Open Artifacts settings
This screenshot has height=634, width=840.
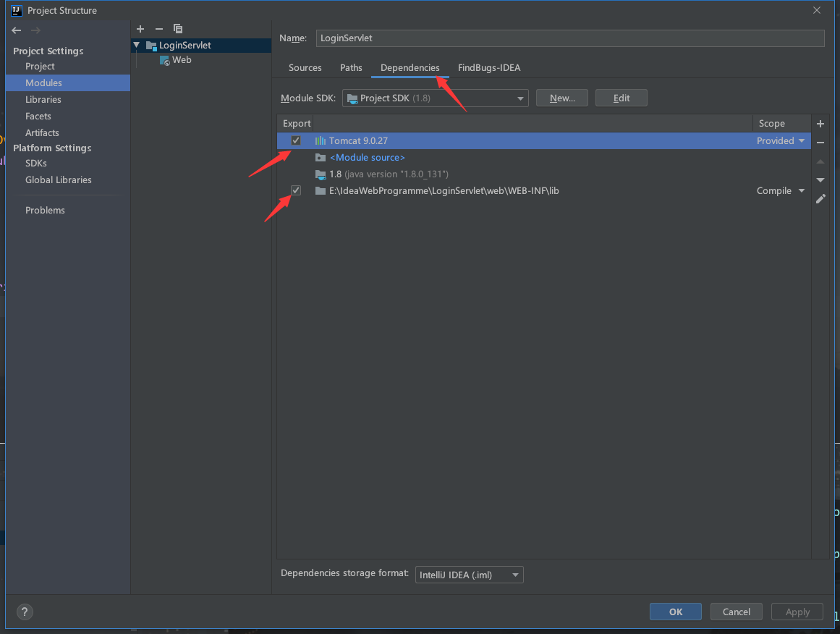pos(68,133)
